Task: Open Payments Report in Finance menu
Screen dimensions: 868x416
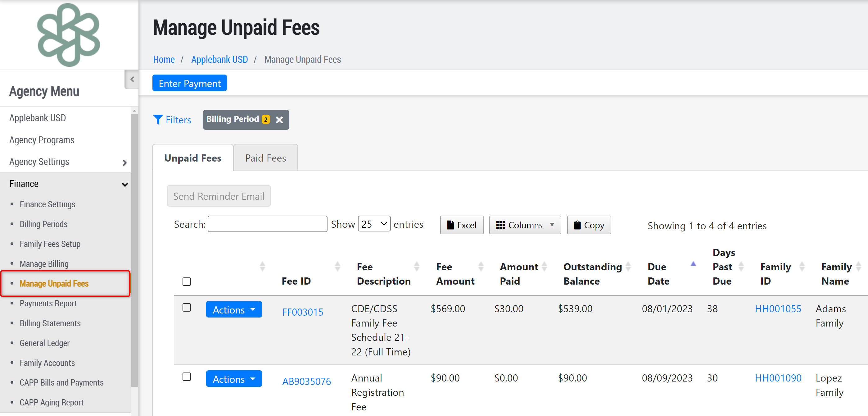Action: coord(48,303)
